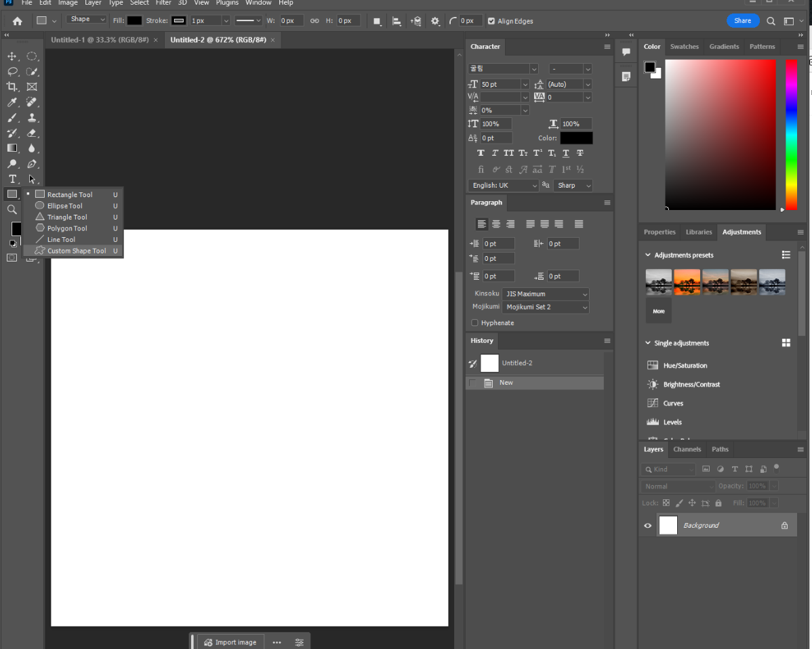Open path alignment options
The height and width of the screenshot is (649, 812).
397,21
